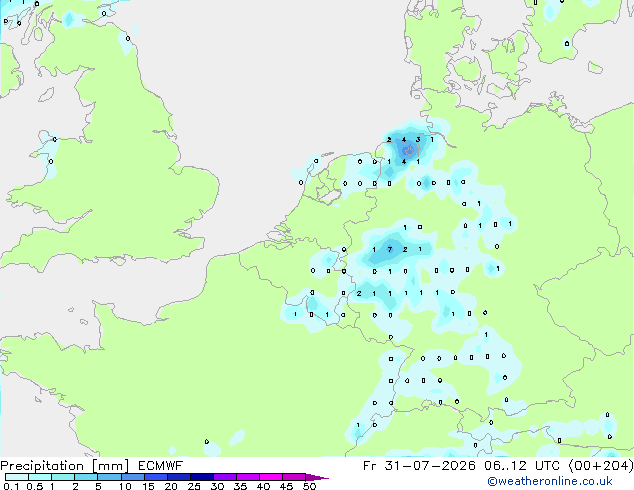
Task: Click the 25–30 mm legend color swatch
Action: click(x=202, y=477)
